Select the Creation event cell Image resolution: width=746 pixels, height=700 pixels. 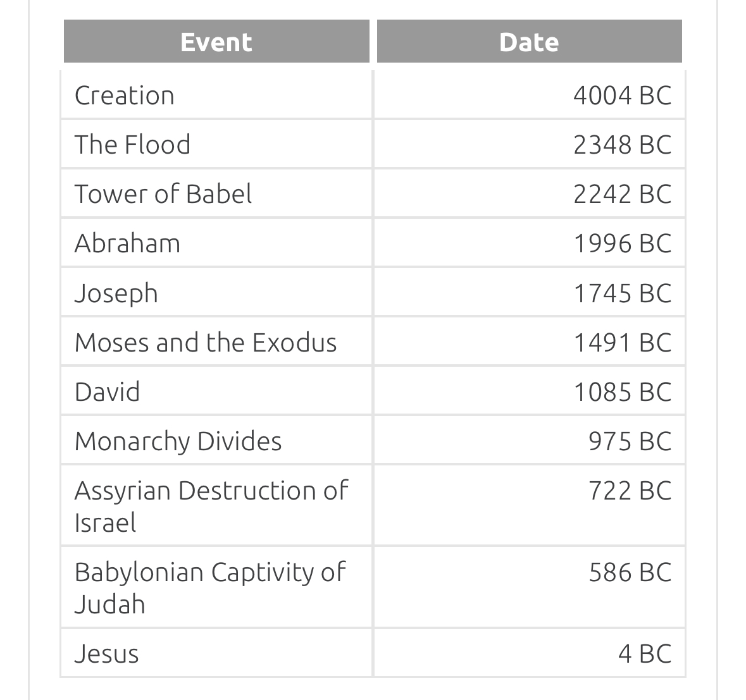(x=216, y=95)
